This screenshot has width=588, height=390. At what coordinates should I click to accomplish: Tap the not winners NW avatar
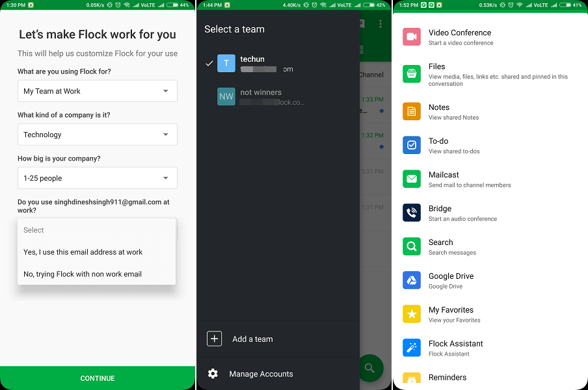click(x=226, y=96)
